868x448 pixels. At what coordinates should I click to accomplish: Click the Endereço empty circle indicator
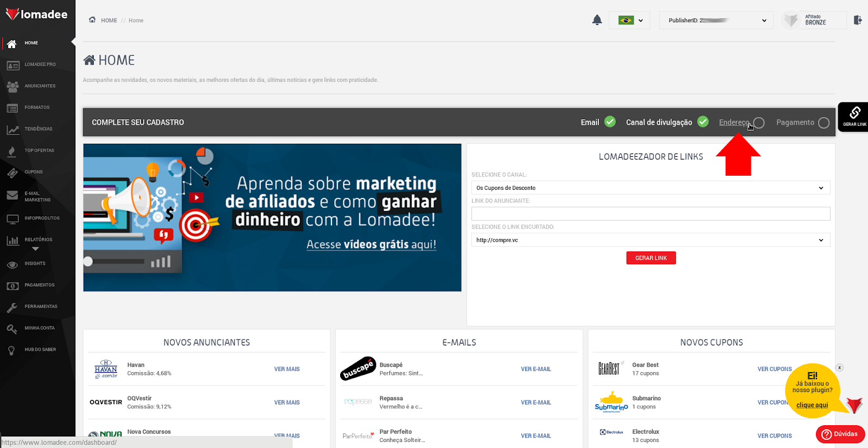759,123
